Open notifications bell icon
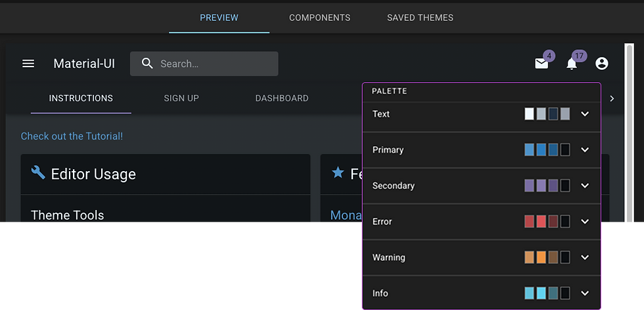This screenshot has width=644, height=310. (572, 64)
